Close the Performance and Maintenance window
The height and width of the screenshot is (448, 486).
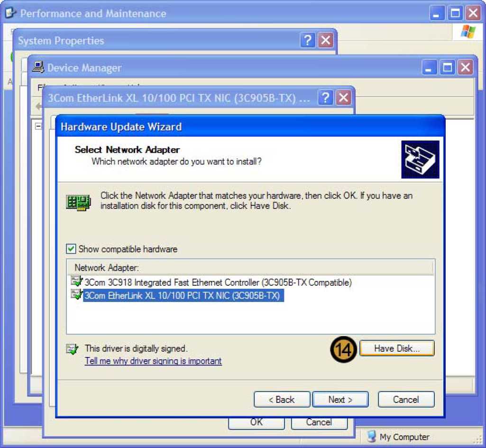tap(473, 13)
